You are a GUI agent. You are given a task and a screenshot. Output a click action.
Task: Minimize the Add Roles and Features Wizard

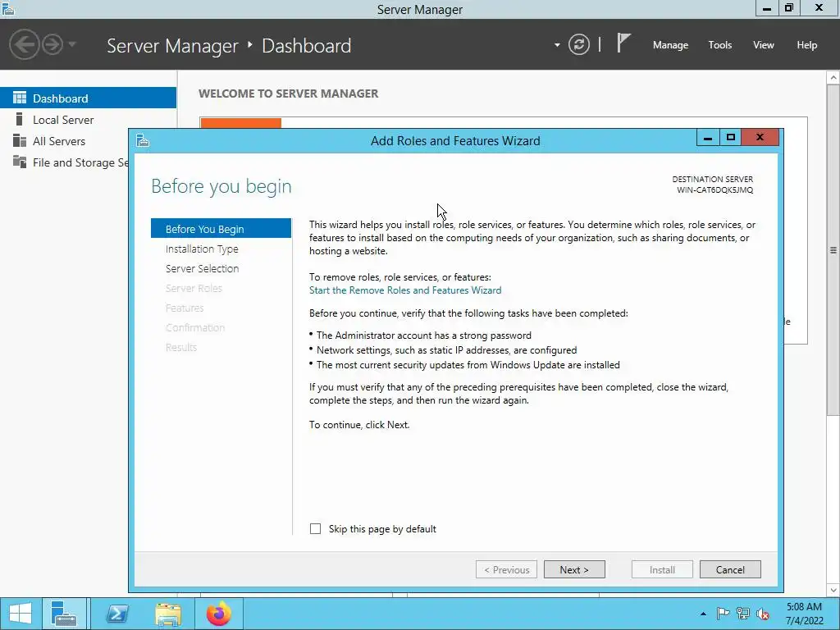tap(708, 138)
